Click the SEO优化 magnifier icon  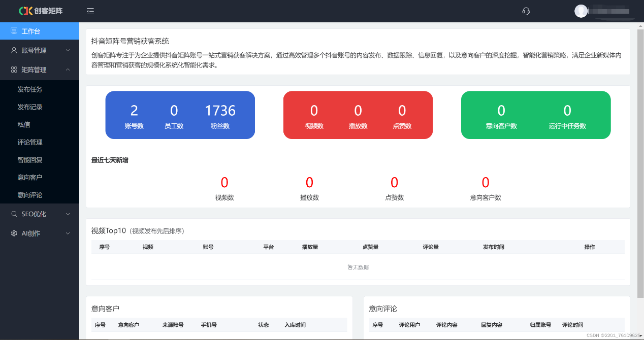(13, 214)
